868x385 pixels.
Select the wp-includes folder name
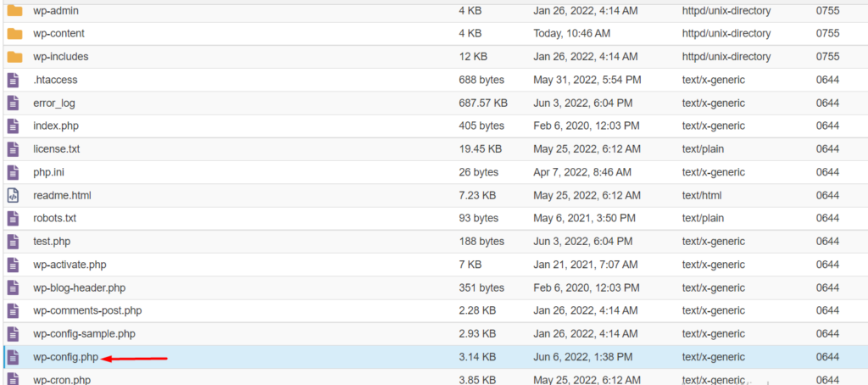(60, 57)
